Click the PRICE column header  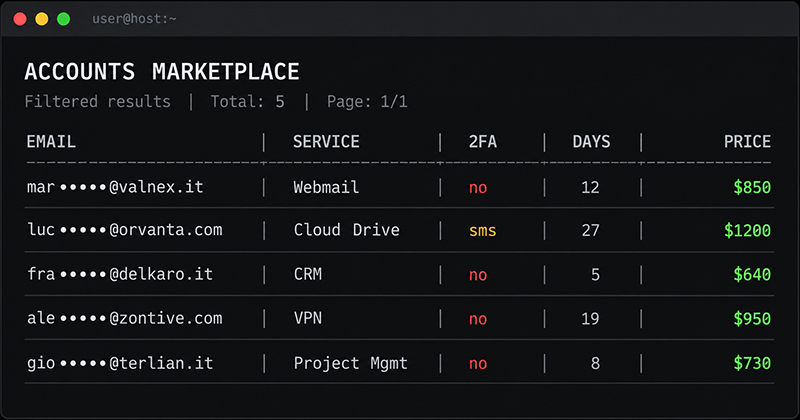[x=747, y=141]
